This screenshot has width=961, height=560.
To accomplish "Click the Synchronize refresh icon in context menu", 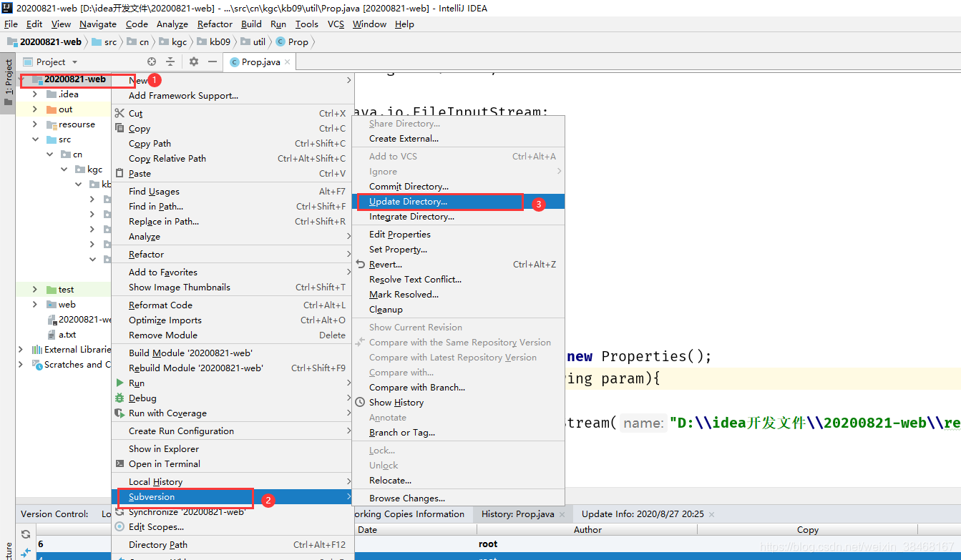I will pos(119,511).
